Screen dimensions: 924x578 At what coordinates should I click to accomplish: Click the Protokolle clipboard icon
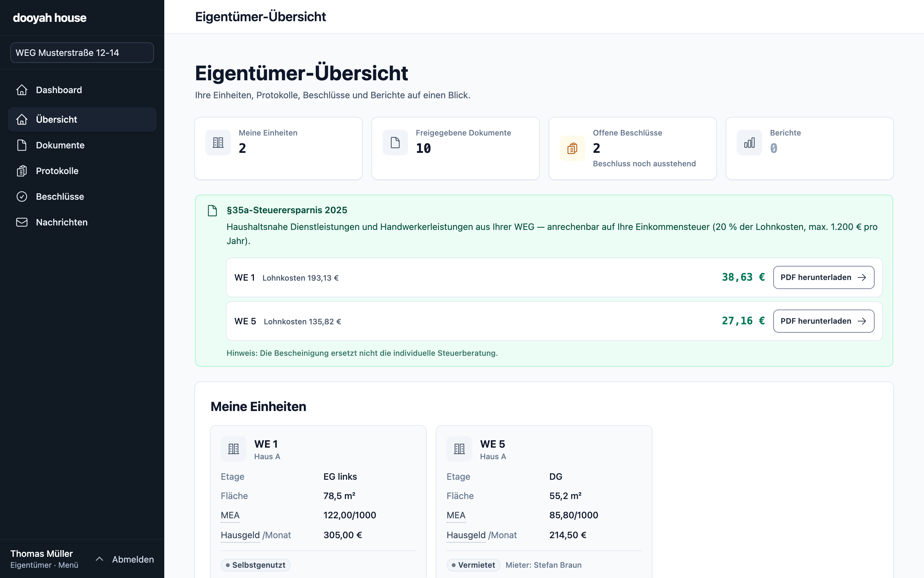click(x=22, y=171)
